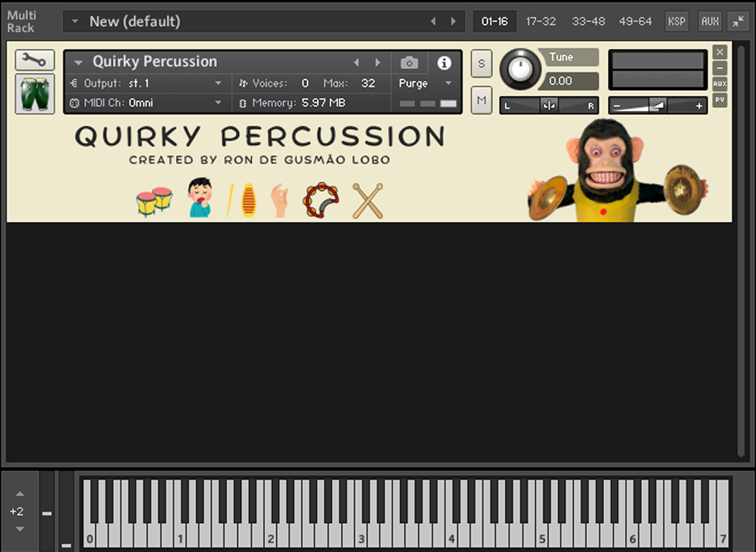The width and height of the screenshot is (756, 552).
Task: Toggle AUX view in rack header
Action: 709,21
